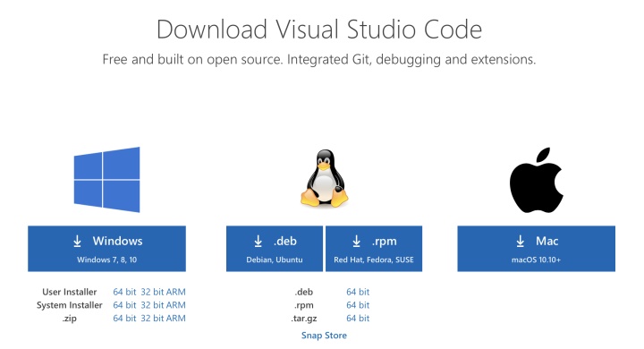Open the .tar.gz 64 bit link
Viewport: 644px width, 349px height.
(358, 319)
